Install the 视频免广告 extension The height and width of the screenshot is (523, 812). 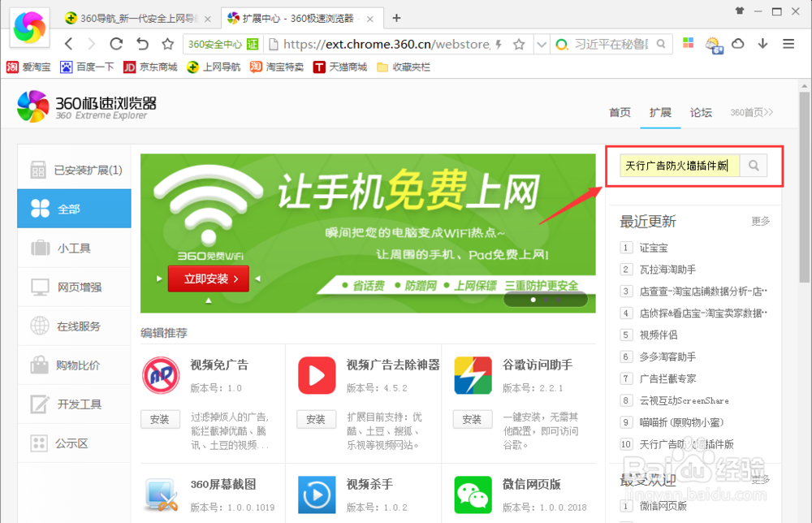pyautogui.click(x=160, y=419)
